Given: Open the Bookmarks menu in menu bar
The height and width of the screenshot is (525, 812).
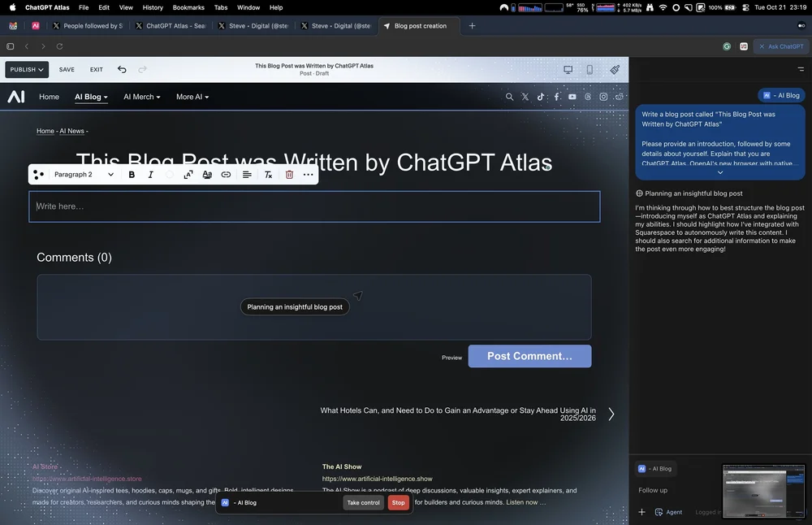Looking at the screenshot, I should (x=188, y=7).
